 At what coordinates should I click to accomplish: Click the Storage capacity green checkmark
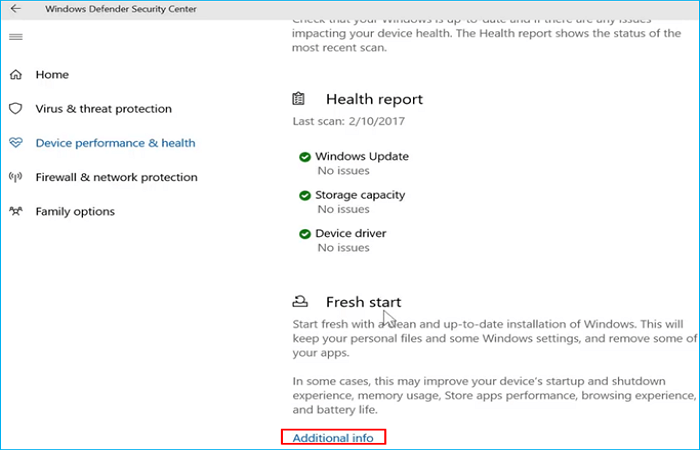click(304, 195)
